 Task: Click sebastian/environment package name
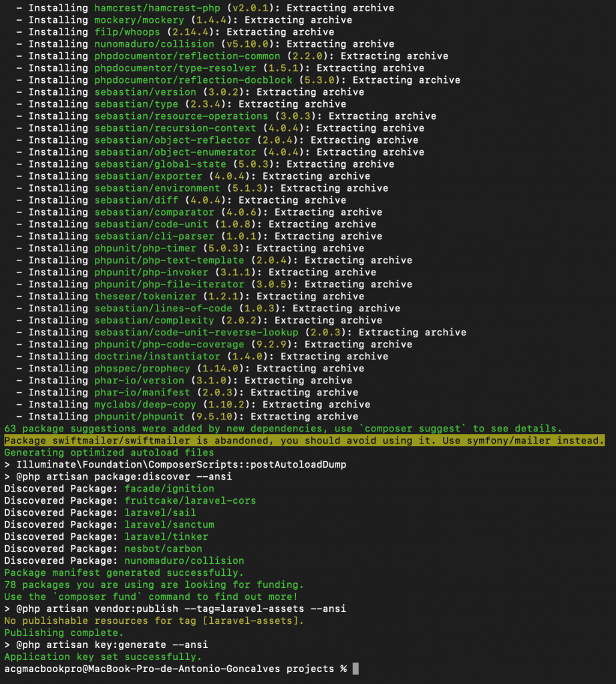click(x=158, y=188)
